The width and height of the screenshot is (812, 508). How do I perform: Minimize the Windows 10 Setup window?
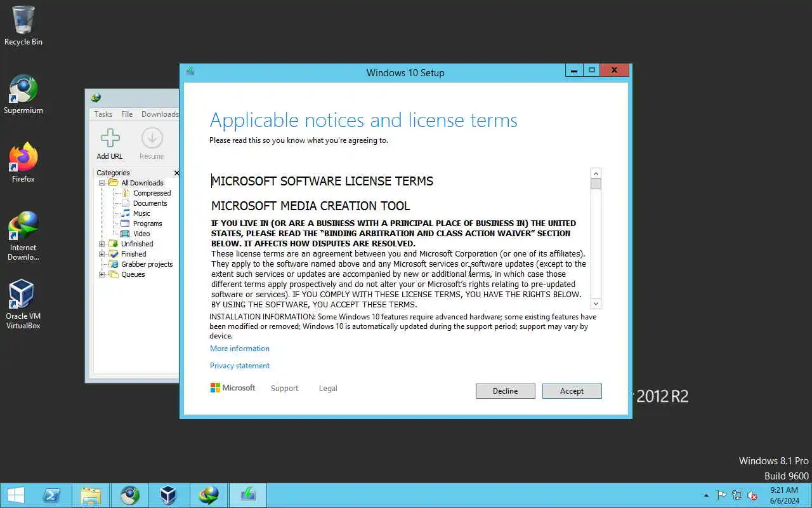click(x=573, y=70)
